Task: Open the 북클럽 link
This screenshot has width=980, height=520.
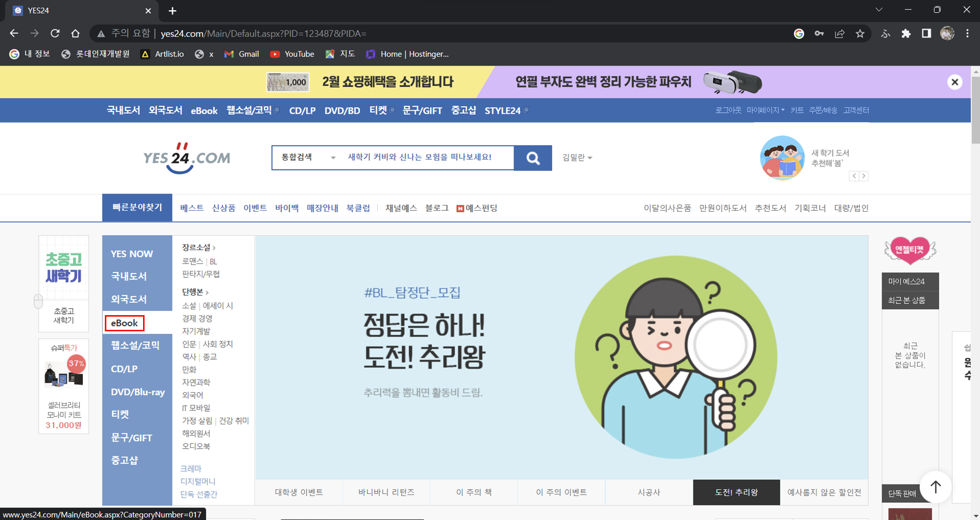Action: (x=358, y=208)
